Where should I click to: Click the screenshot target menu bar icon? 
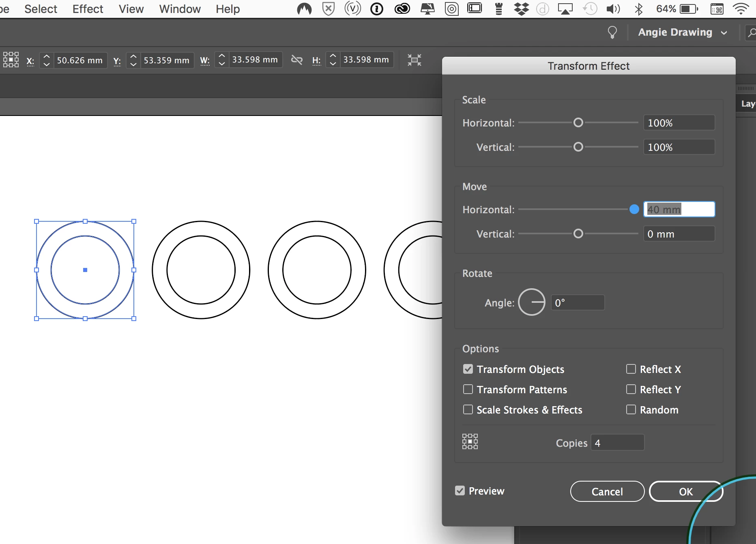pos(451,9)
